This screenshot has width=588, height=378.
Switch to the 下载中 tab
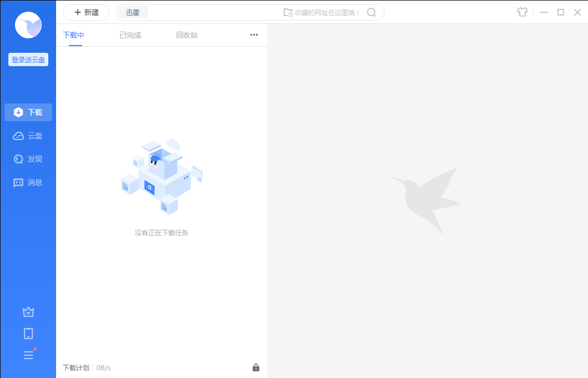click(x=73, y=35)
